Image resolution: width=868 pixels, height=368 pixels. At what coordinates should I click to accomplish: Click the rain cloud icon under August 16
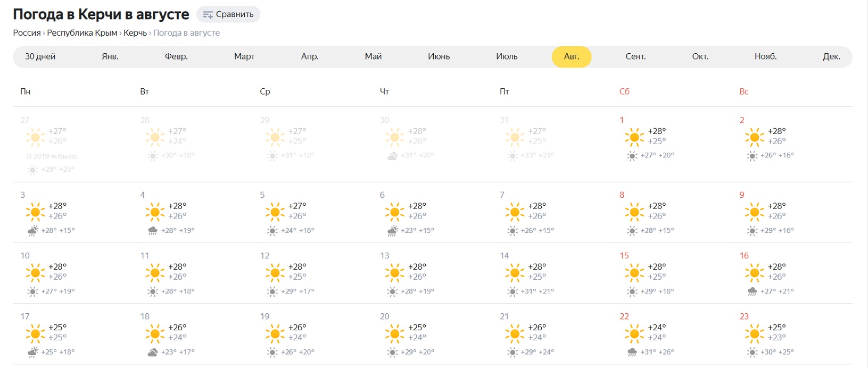[x=752, y=291]
